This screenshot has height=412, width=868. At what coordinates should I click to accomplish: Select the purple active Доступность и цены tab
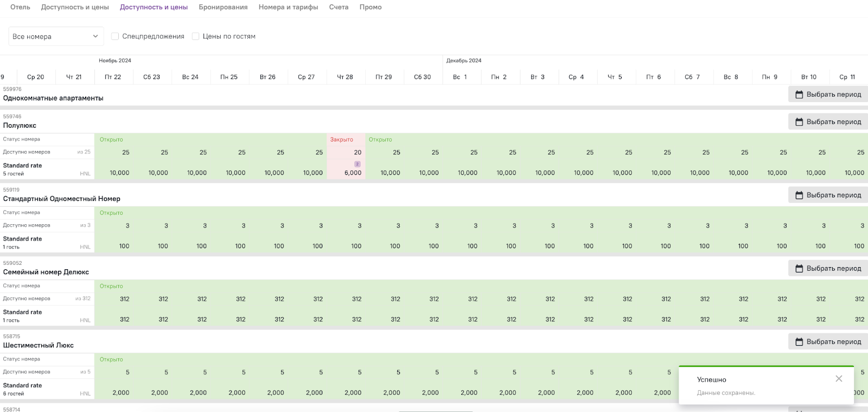[154, 7]
